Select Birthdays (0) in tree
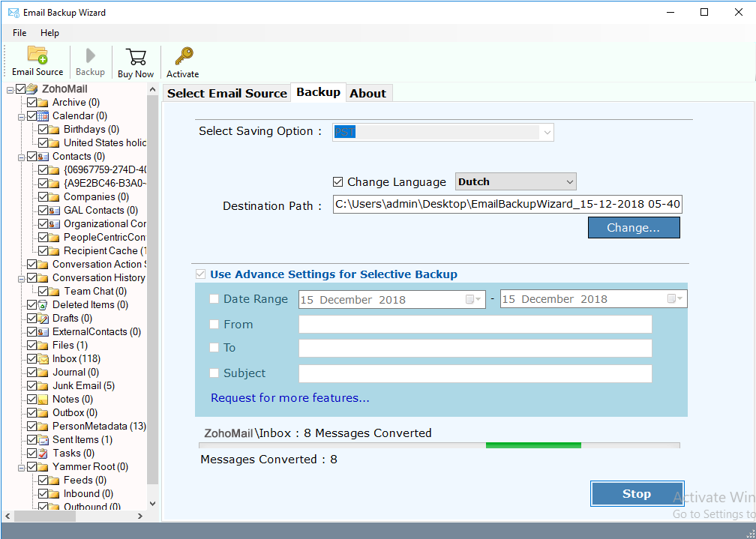The height and width of the screenshot is (539, 756). click(x=91, y=129)
